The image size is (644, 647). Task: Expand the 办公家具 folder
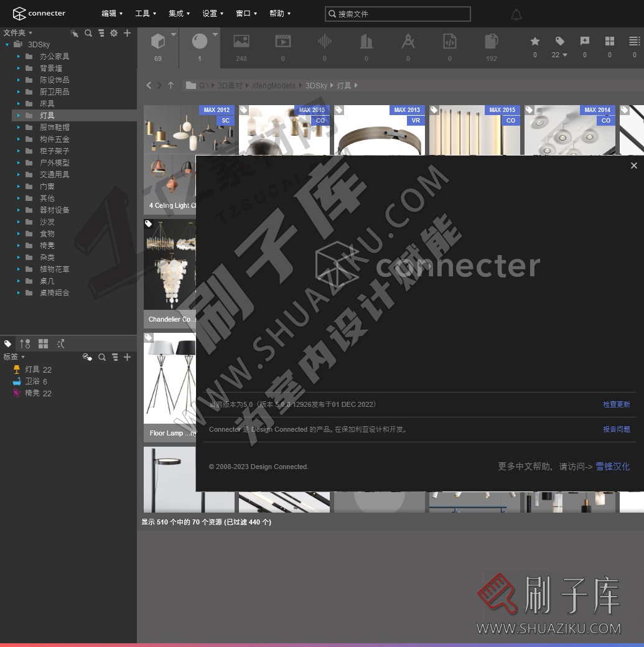[x=19, y=56]
